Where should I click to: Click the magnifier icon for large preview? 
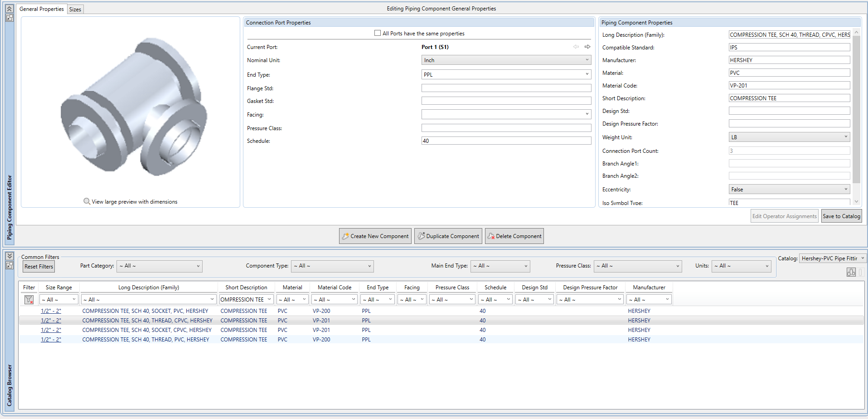coord(87,201)
